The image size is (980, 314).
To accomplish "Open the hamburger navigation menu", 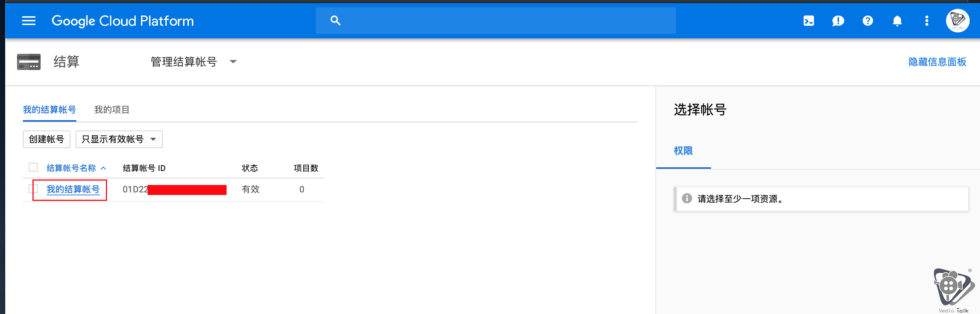I will (x=28, y=21).
